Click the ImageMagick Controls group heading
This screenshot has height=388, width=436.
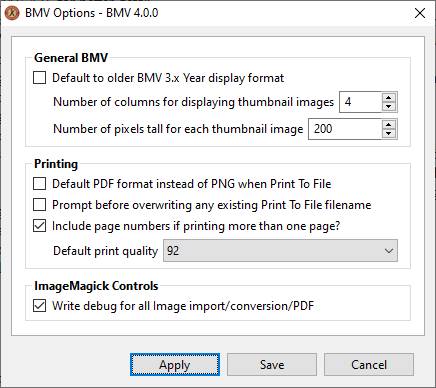click(x=96, y=286)
